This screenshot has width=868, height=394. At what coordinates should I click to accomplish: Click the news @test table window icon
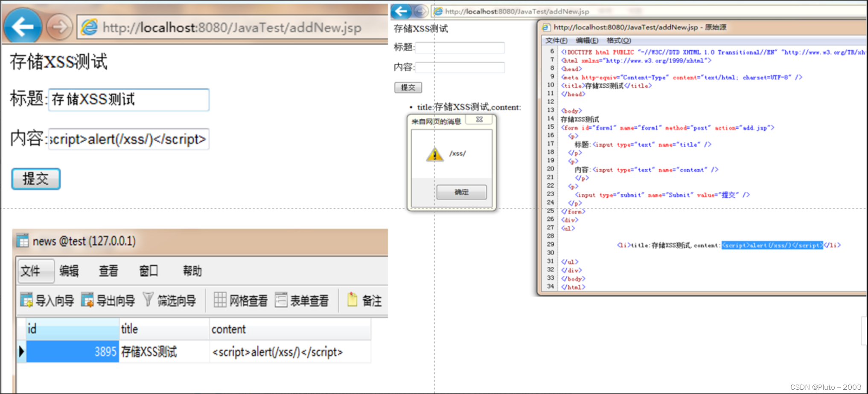coord(23,241)
